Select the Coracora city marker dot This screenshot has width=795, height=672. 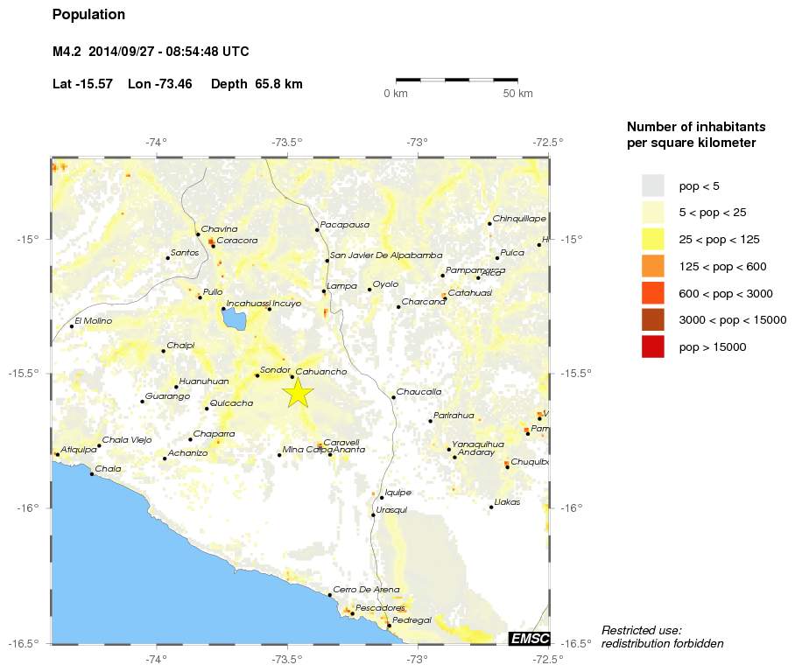213,246
